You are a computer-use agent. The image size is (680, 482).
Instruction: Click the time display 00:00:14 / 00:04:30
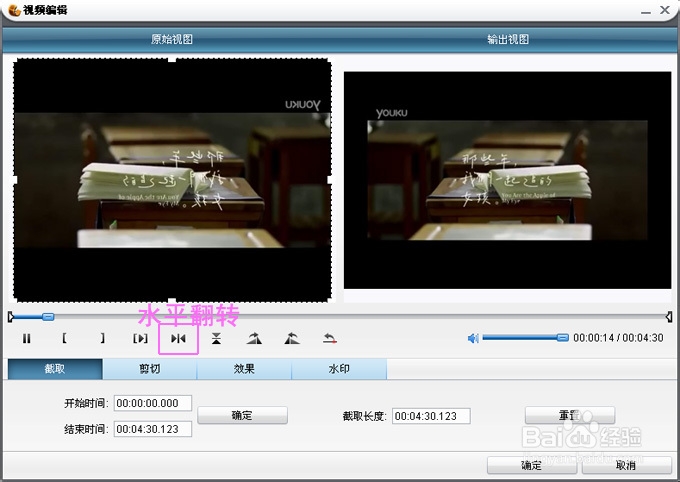[x=618, y=338]
